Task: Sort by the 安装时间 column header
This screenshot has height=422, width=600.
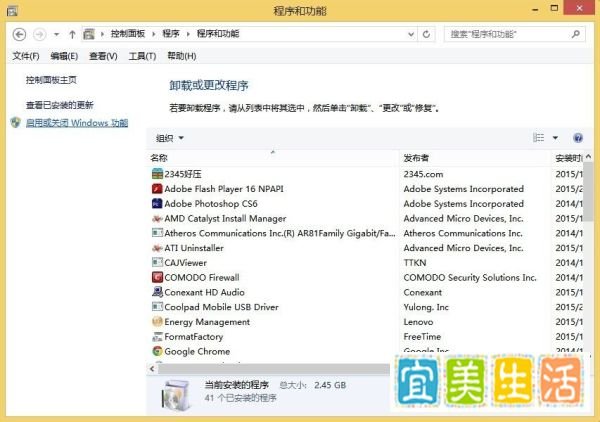Action: click(x=567, y=158)
